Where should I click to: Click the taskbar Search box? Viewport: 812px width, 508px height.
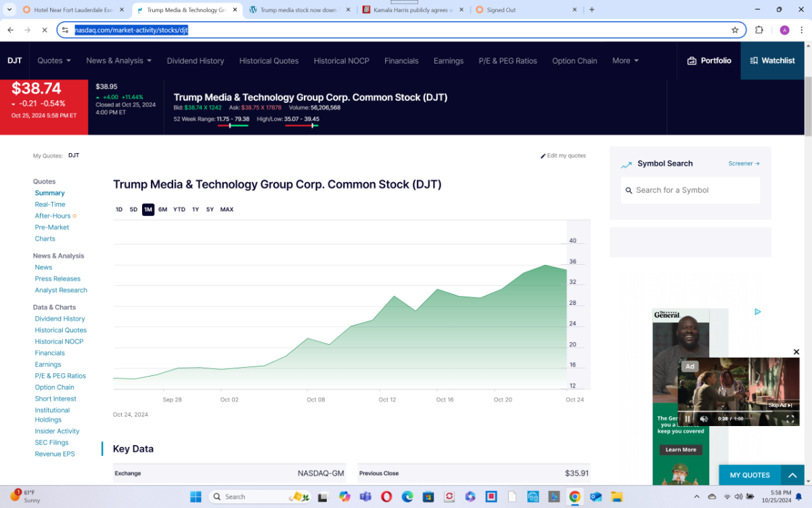(x=258, y=496)
